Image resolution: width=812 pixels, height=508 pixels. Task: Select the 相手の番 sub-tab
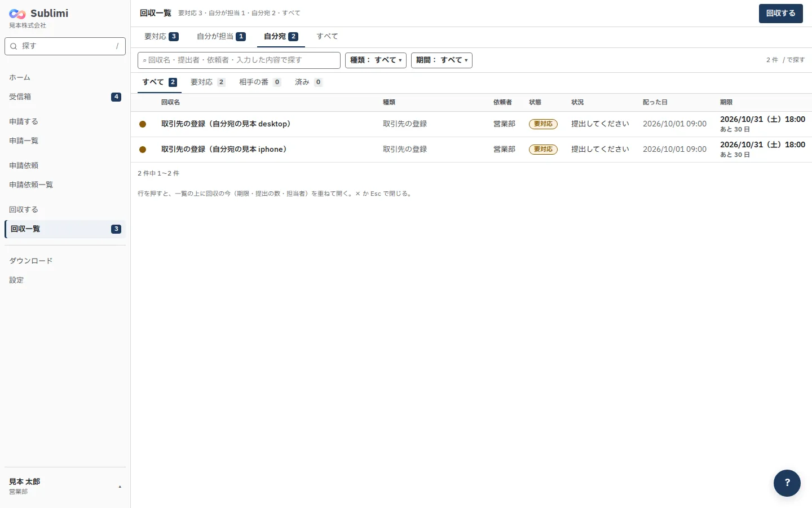coord(260,82)
